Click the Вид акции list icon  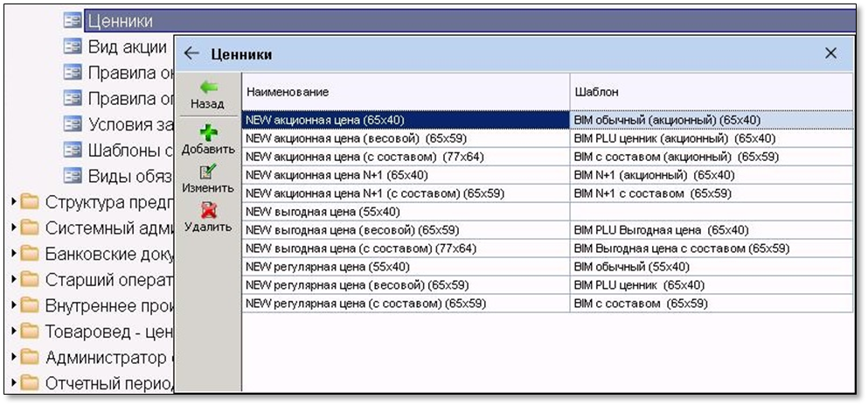[x=73, y=46]
